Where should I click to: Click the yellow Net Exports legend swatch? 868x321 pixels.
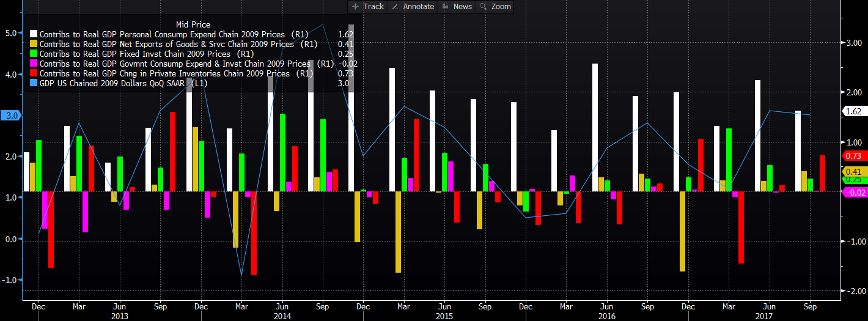point(34,45)
